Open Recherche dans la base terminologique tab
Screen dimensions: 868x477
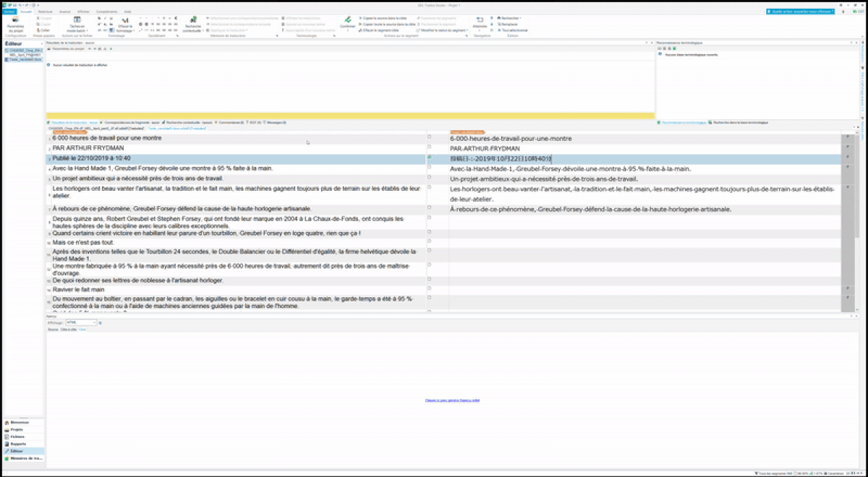click(739, 123)
